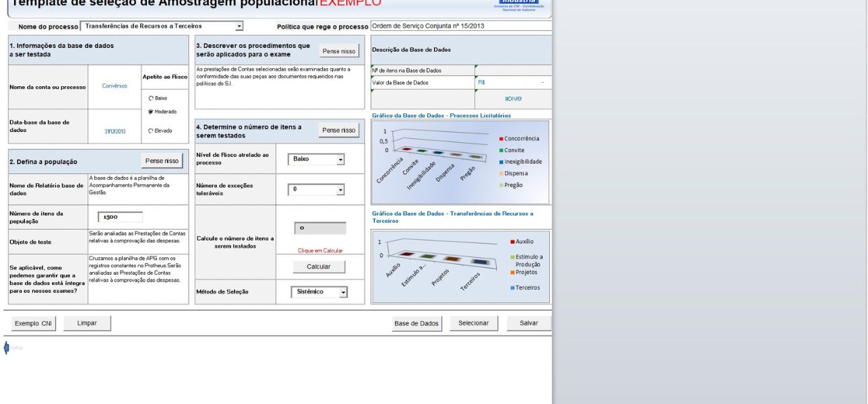Click the red Concorrência legend swatch

click(x=502, y=139)
